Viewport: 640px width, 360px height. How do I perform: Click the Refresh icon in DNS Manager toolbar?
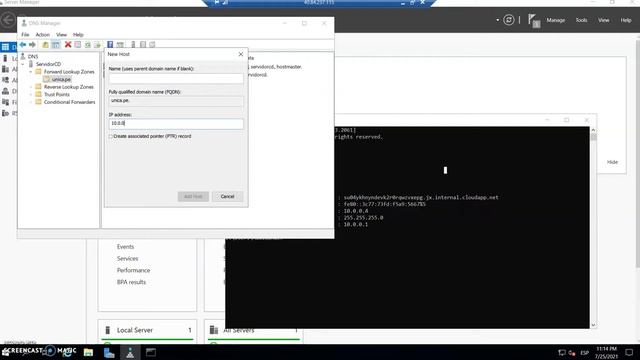click(87, 44)
